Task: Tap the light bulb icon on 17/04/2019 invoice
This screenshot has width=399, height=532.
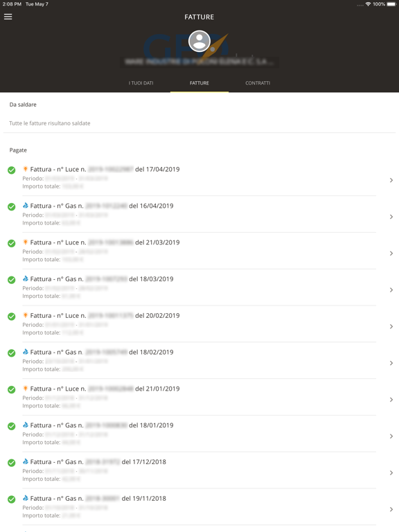Action: click(x=25, y=169)
